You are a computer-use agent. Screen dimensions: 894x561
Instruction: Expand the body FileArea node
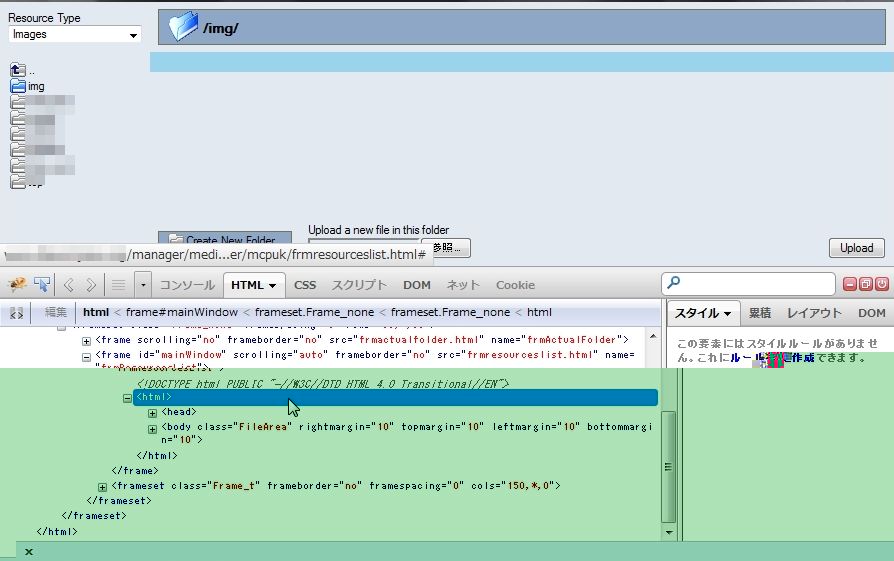click(153, 428)
